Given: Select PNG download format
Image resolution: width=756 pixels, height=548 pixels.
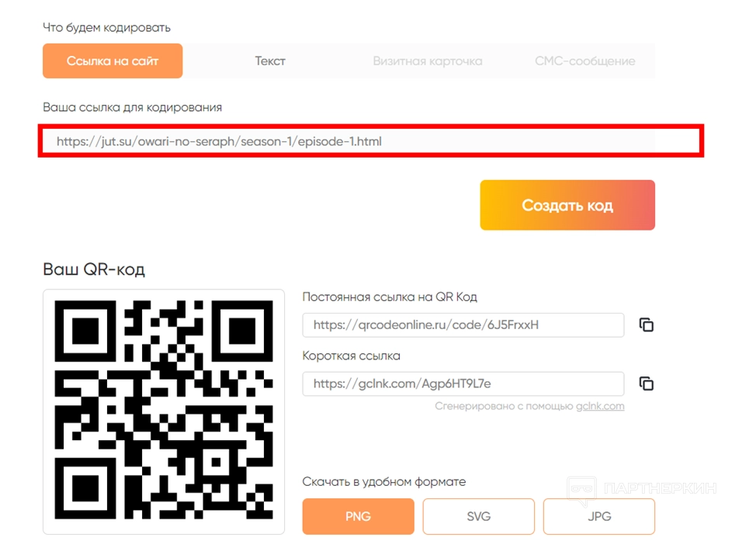Looking at the screenshot, I should [x=358, y=516].
